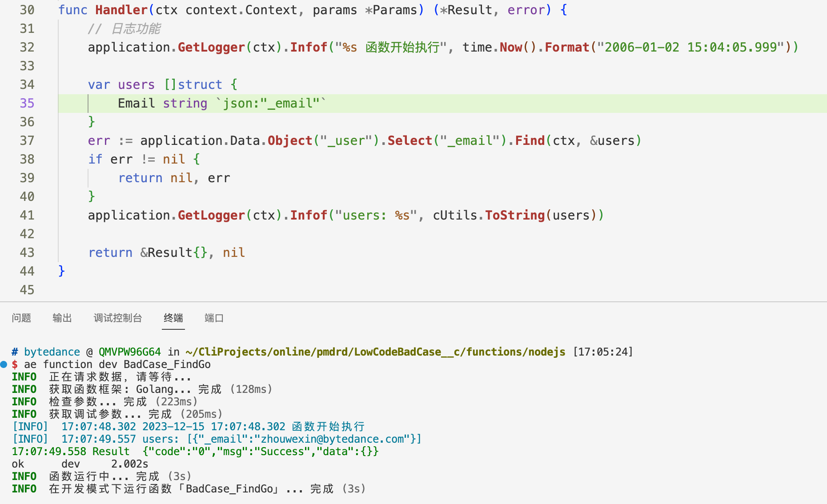
Task: Click the Format method on line 32
Action: (567, 47)
